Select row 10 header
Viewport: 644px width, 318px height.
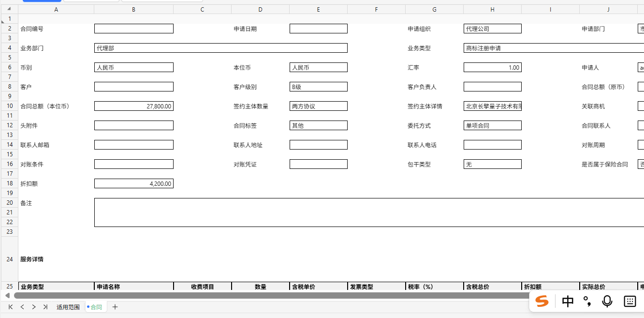click(x=9, y=106)
